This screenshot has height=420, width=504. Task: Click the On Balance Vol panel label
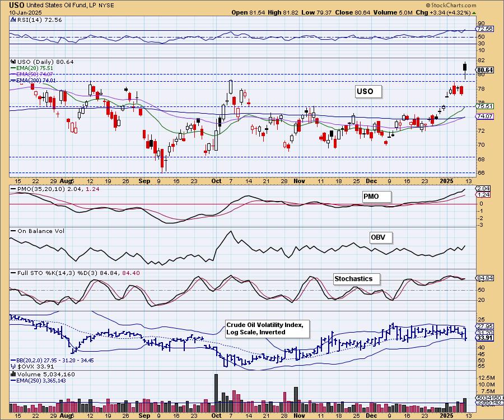coord(38,231)
